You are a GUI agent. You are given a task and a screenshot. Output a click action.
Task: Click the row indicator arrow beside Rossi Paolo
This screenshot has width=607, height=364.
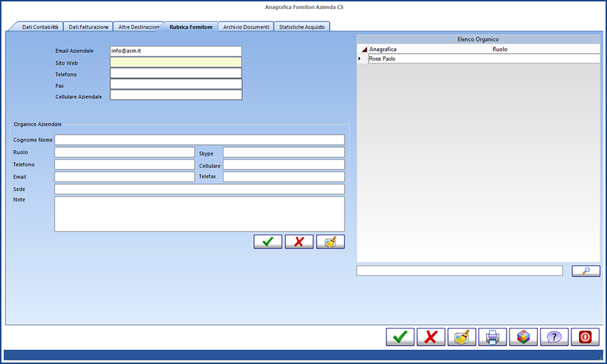coord(359,59)
